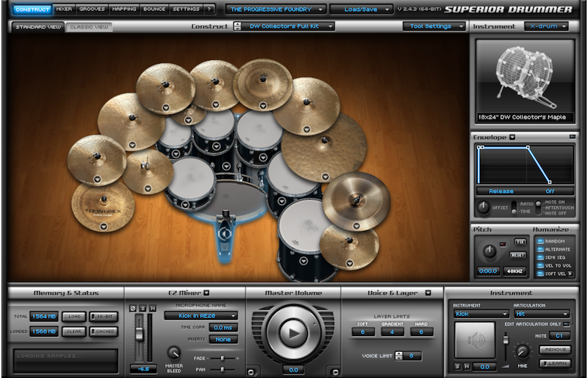Screen dimensions: 588x378
Task: Toggle Vel to Vol humanize option
Action: pyautogui.click(x=540, y=265)
